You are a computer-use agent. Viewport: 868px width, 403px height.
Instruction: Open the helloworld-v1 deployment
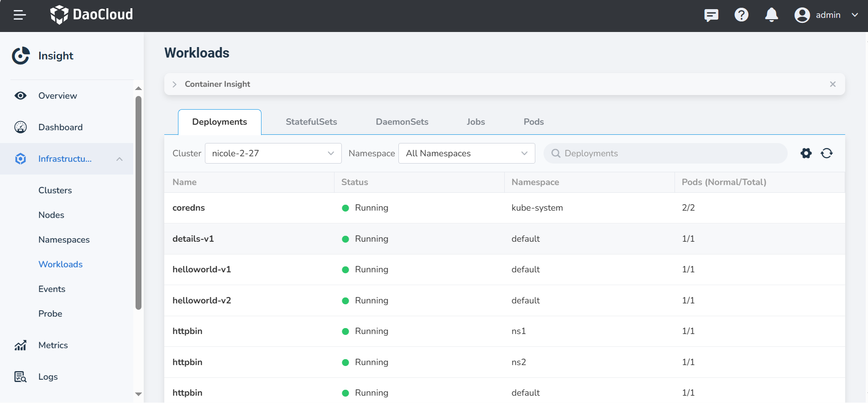pos(202,270)
